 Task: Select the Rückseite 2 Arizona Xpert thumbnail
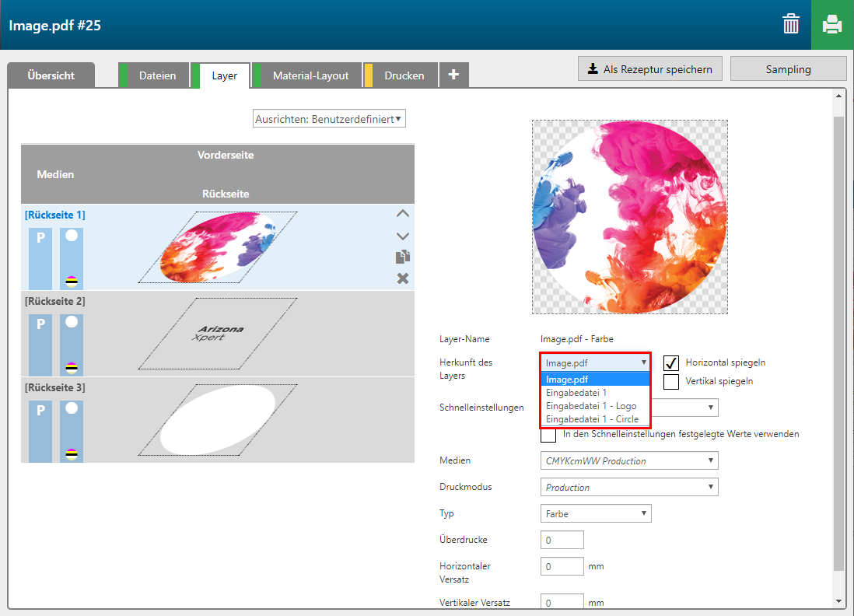218,334
